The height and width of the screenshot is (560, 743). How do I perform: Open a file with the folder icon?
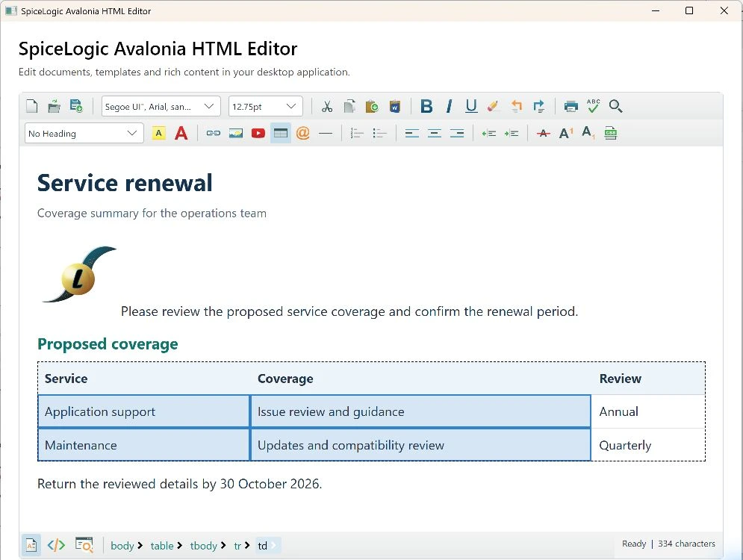coord(54,106)
